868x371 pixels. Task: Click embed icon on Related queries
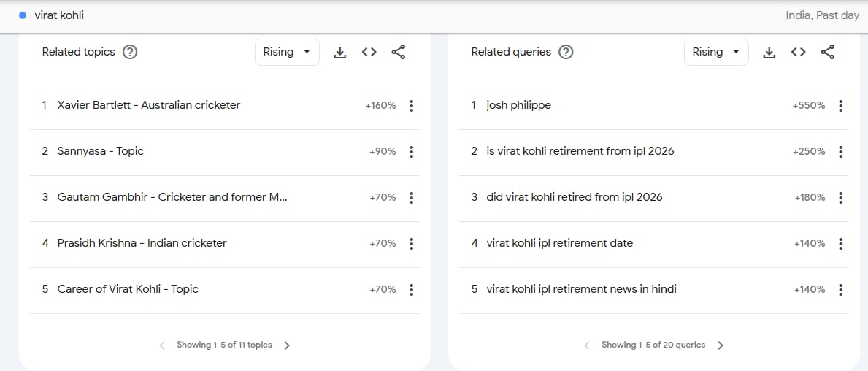(x=799, y=53)
